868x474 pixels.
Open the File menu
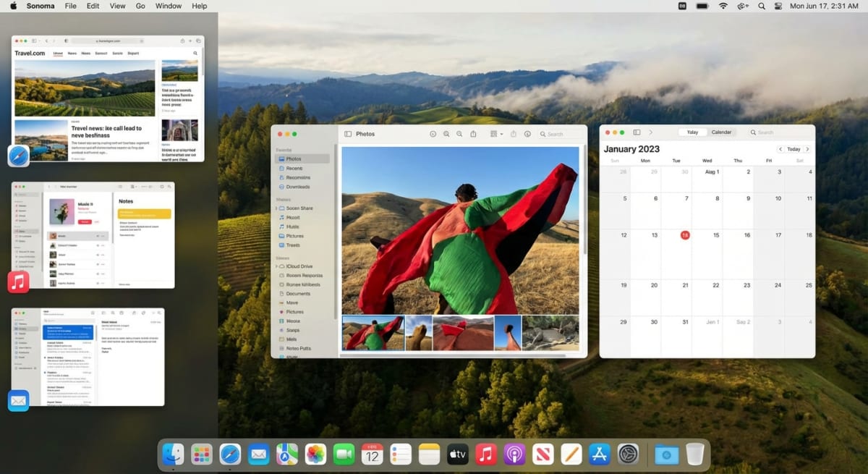(70, 6)
